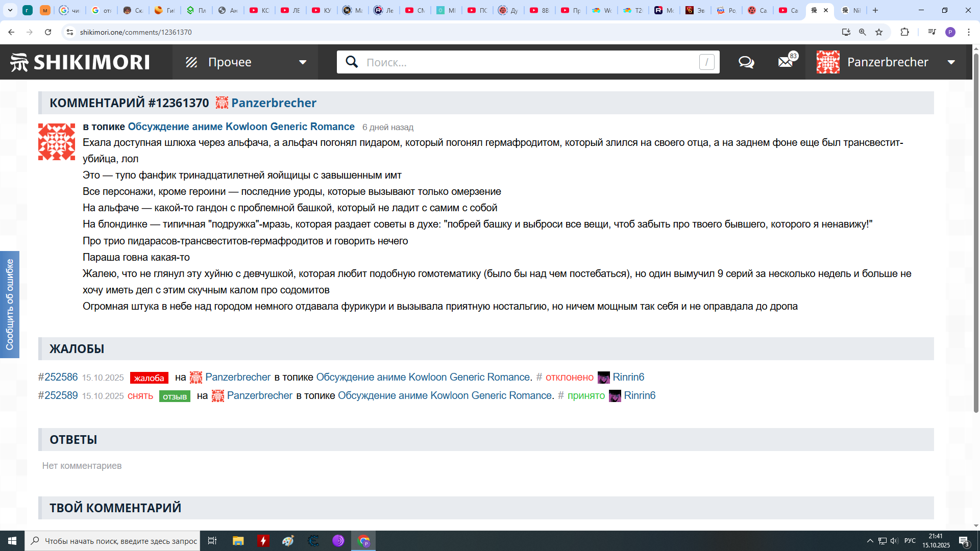Expand the Прочее section dropdown
980x551 pixels.
(x=303, y=62)
